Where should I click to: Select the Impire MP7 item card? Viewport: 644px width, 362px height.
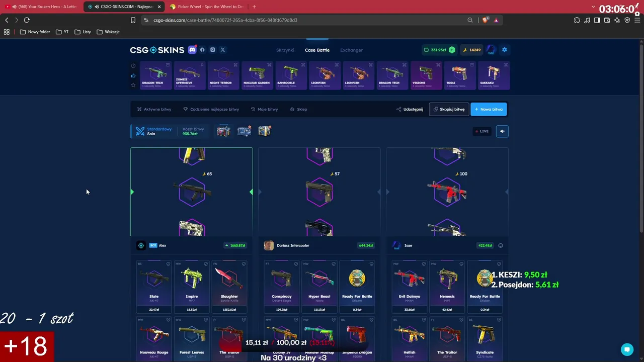pyautogui.click(x=192, y=287)
